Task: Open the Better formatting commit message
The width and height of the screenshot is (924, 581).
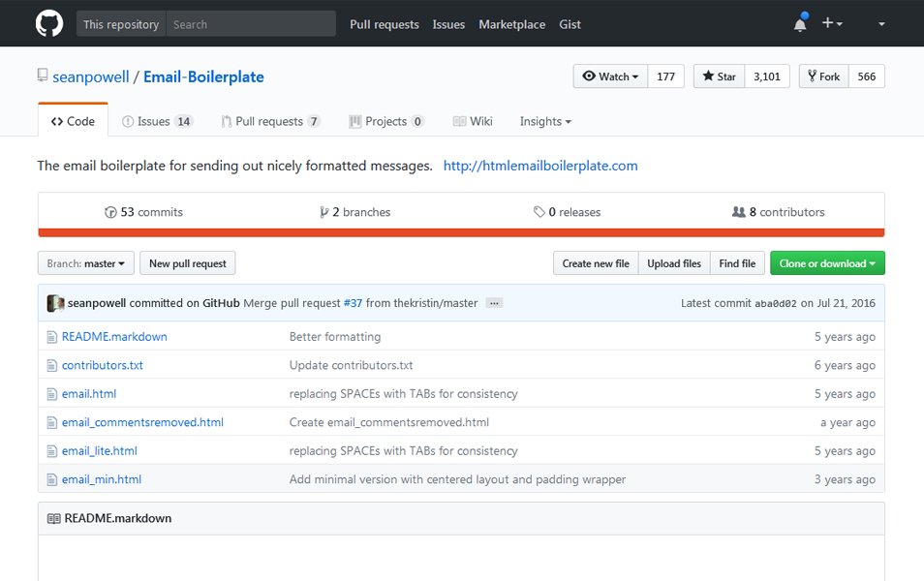Action: click(x=335, y=336)
